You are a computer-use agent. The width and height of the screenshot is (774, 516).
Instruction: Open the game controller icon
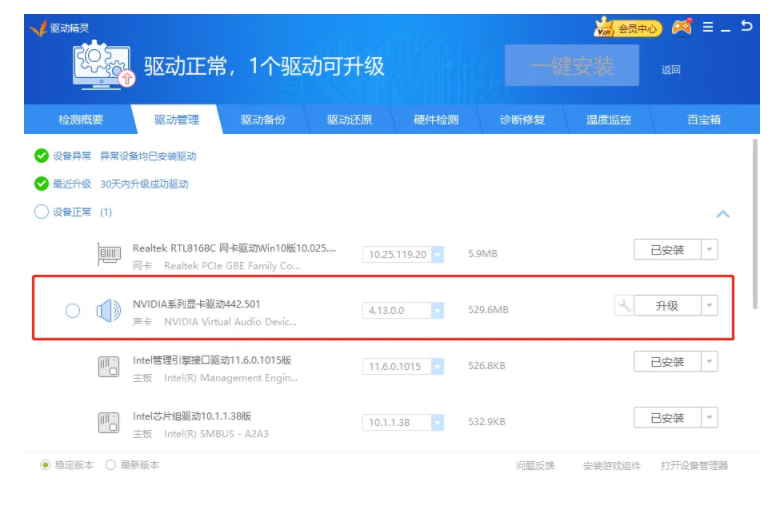tap(682, 27)
